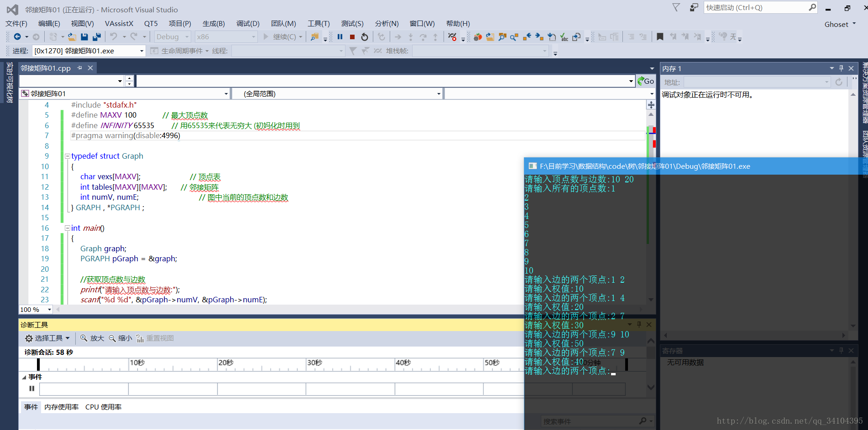Open the Ghoset account dropdown

point(840,24)
